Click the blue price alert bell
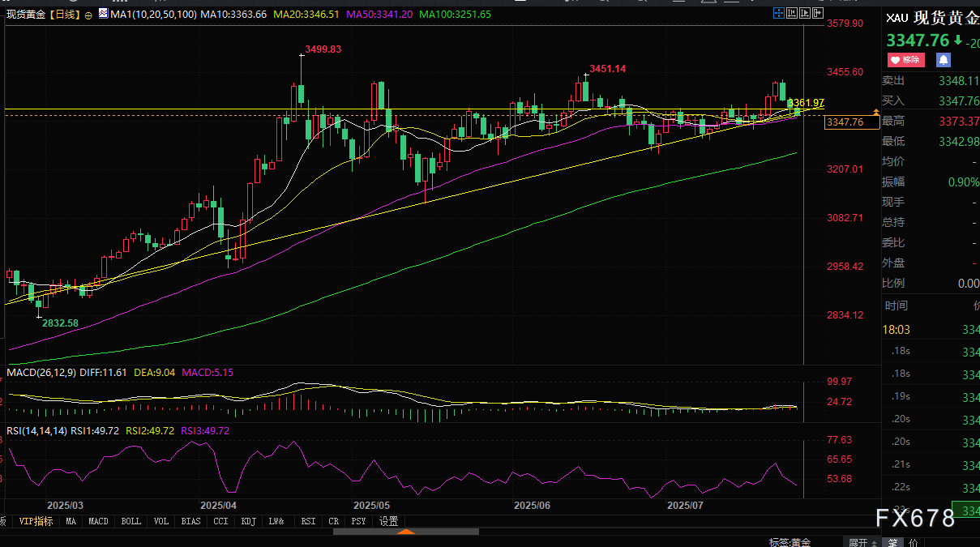The image size is (980, 547). coord(944,60)
